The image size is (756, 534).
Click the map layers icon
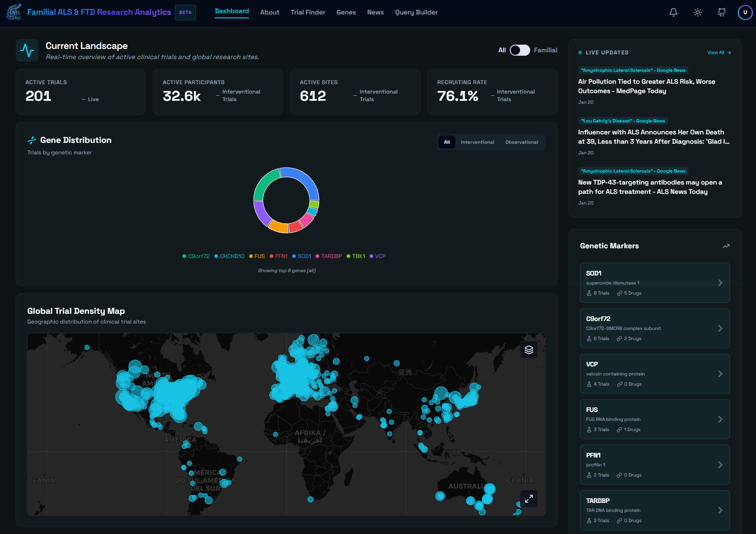tap(529, 349)
